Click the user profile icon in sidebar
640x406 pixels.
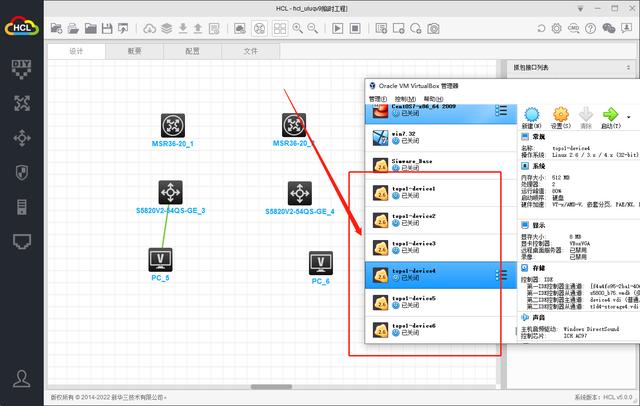point(21,379)
